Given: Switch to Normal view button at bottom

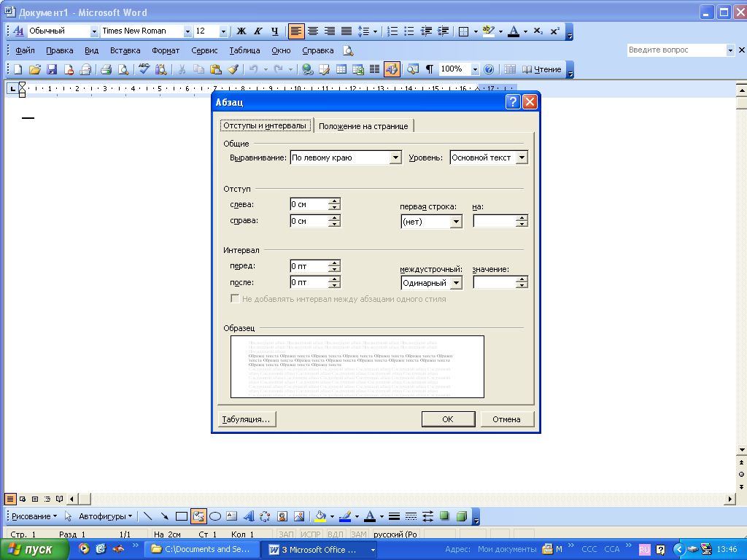Looking at the screenshot, I should [10, 499].
